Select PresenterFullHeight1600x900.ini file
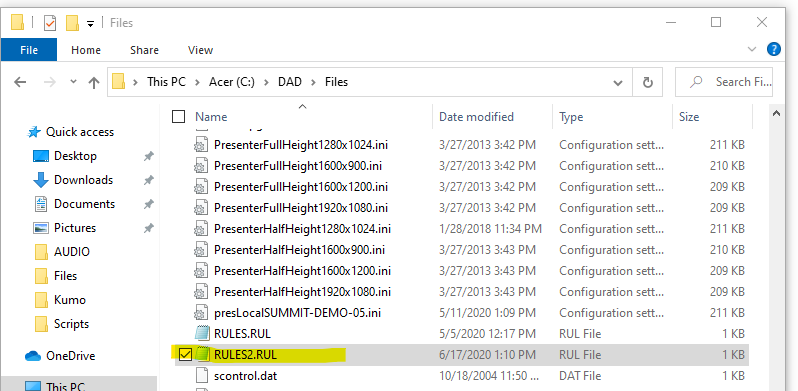 pos(298,166)
